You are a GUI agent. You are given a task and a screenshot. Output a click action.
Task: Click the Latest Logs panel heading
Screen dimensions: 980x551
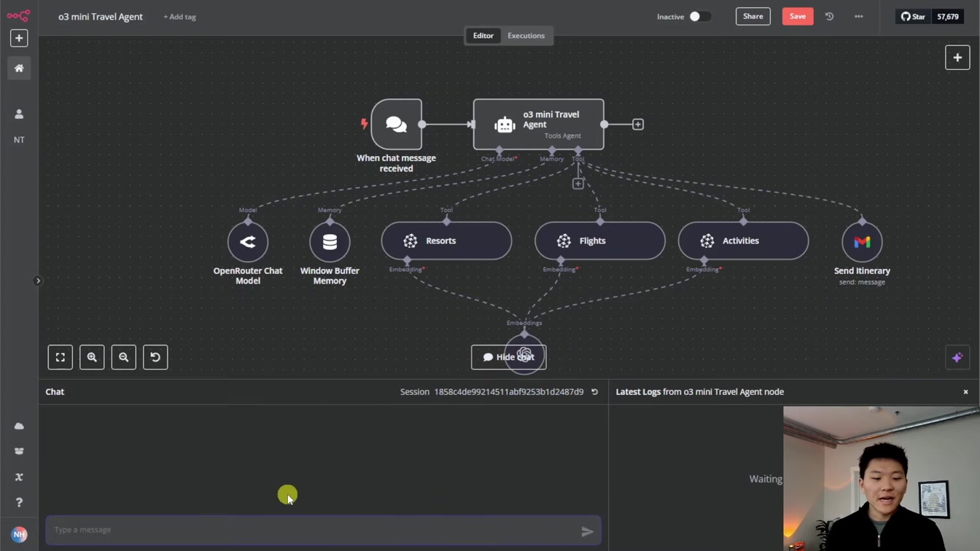click(700, 392)
